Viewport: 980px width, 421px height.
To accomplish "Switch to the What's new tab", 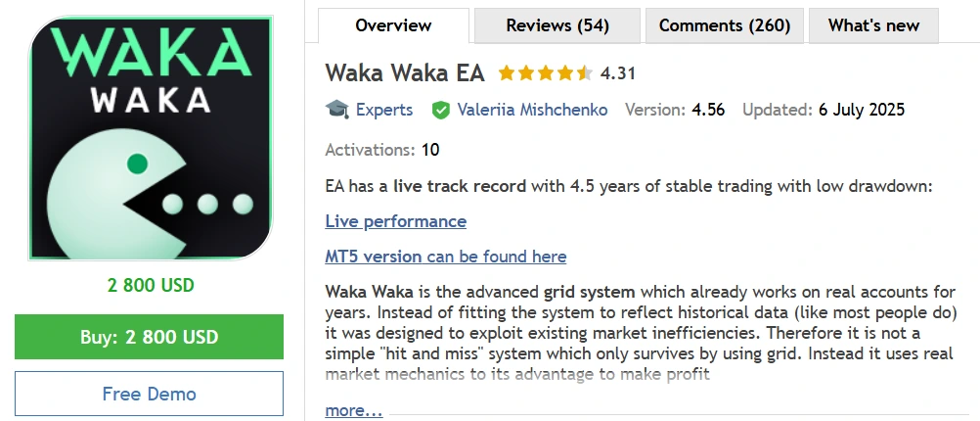I will pyautogui.click(x=874, y=26).
